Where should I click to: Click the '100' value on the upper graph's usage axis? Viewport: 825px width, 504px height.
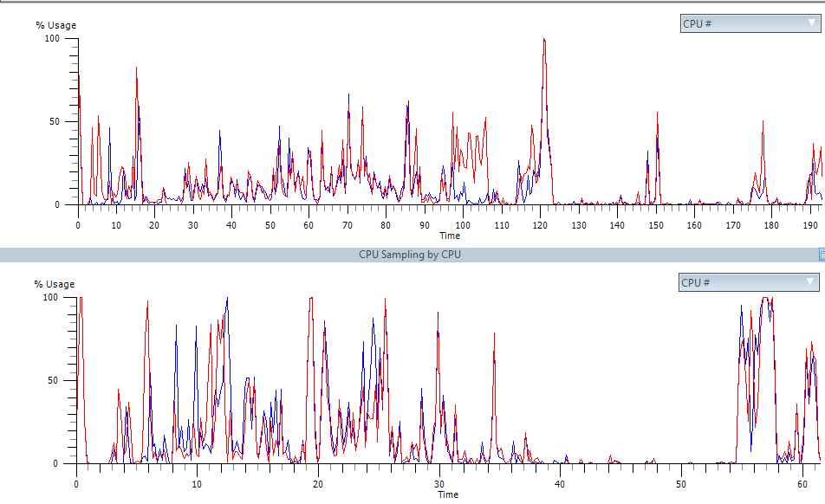[x=52, y=39]
